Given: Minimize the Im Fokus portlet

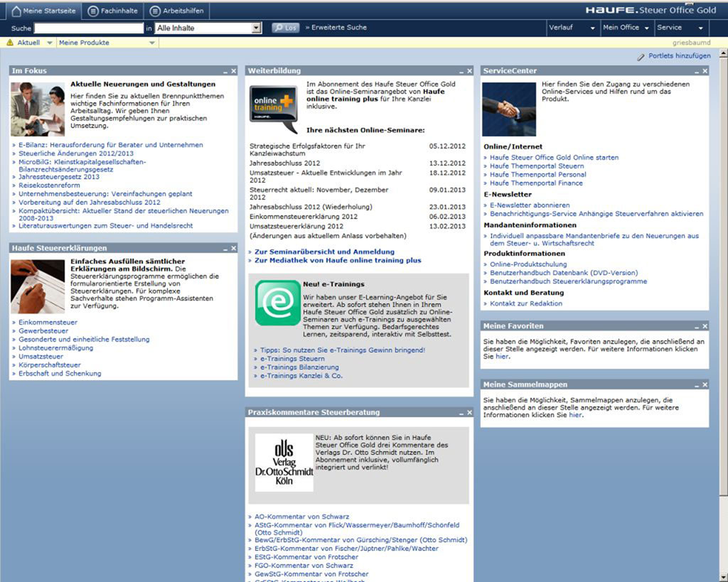Looking at the screenshot, I should point(225,72).
